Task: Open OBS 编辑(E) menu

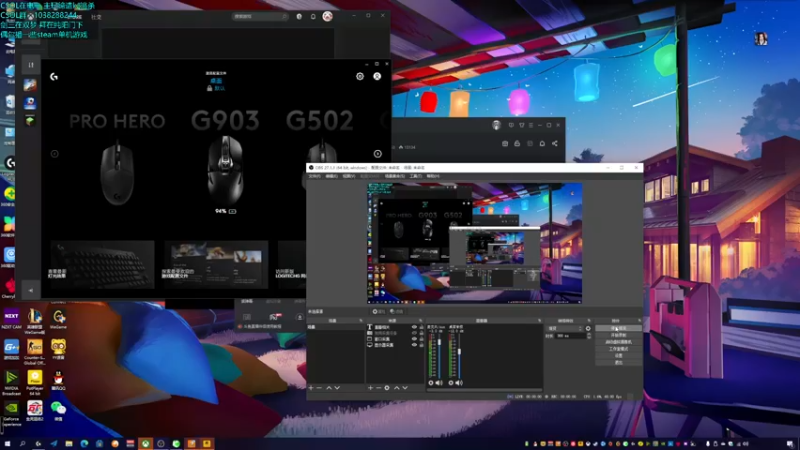Action: [332, 176]
